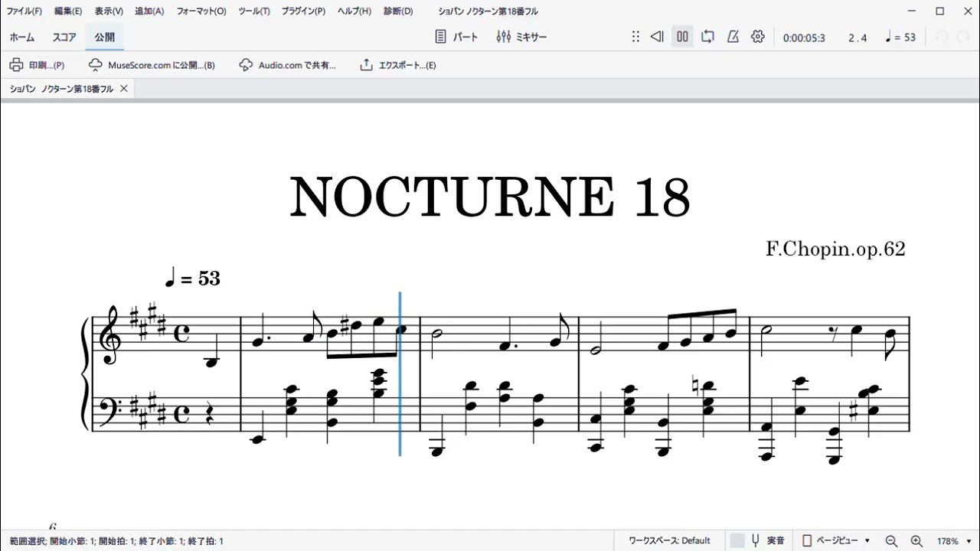Viewport: 980px width, 551px height.
Task: Open the 表示(V) menu
Action: (109, 11)
